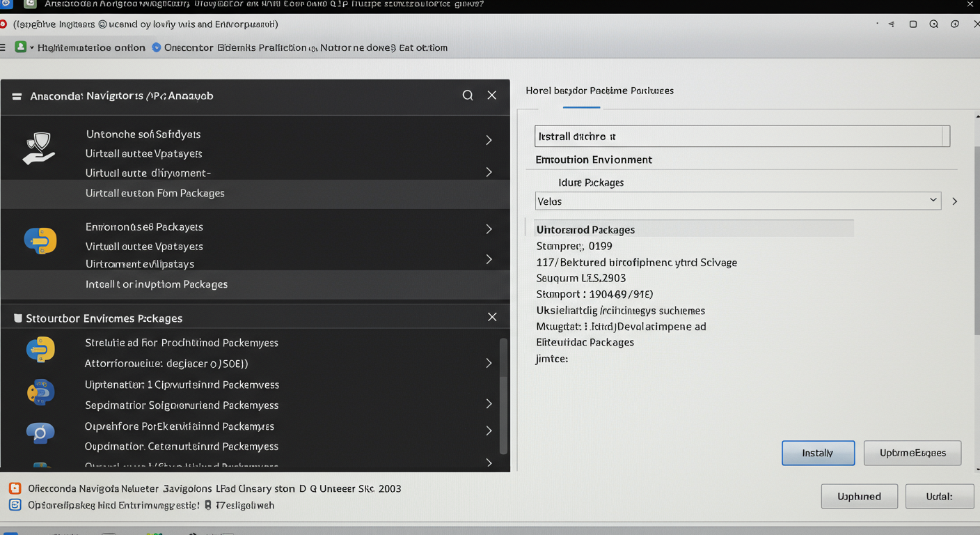Screen dimensions: 980x535
Task: Toggle the checkbox icon beside 'Stourtbor Enviromes Packages'
Action: point(17,318)
